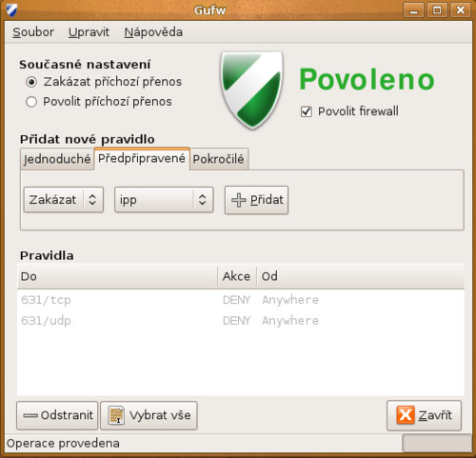The width and height of the screenshot is (476, 458).
Task: Sort rules by the Do column header
Action: [117, 276]
